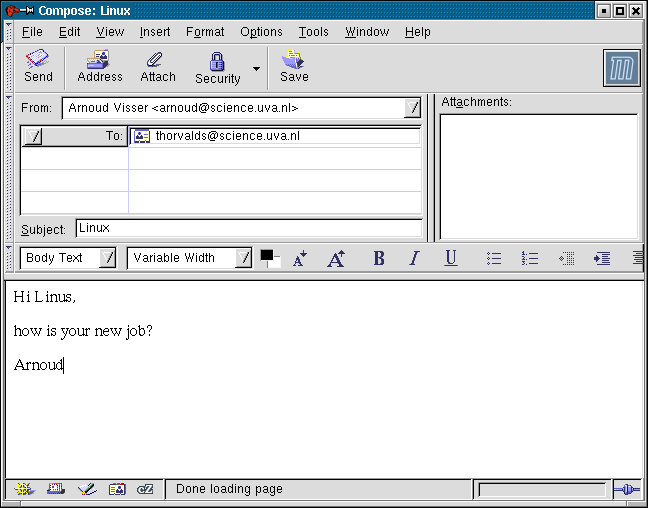This screenshot has width=648, height=508.
Task: Open the Format menu
Action: click(205, 32)
